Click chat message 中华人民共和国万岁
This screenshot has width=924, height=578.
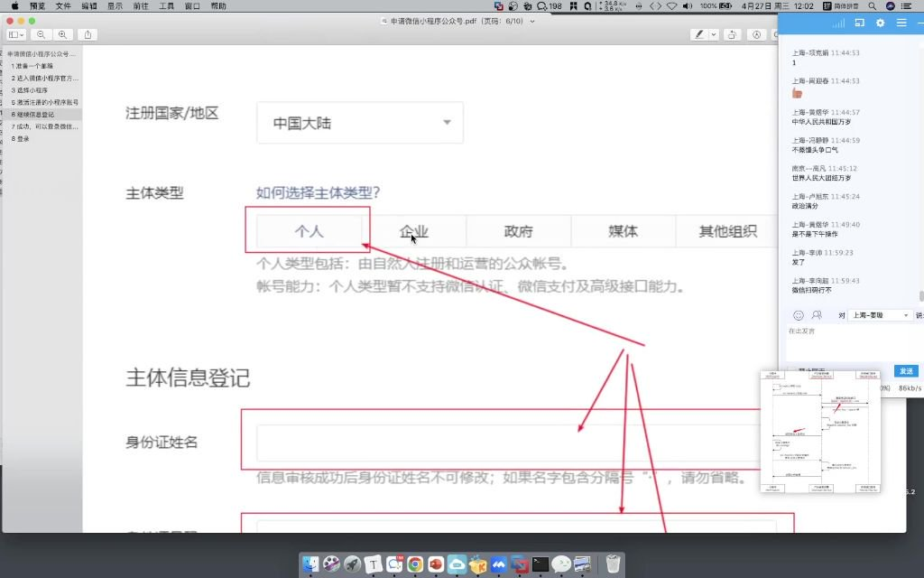point(821,122)
